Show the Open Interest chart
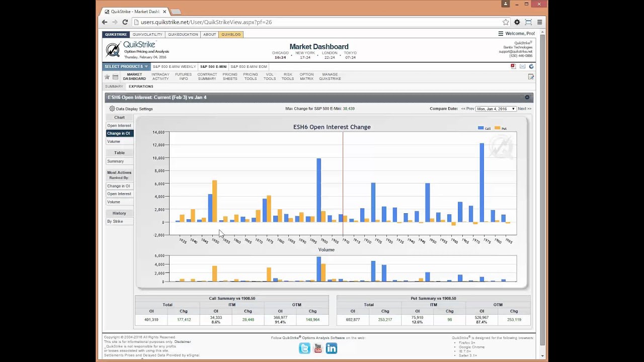644x362 pixels. point(119,126)
